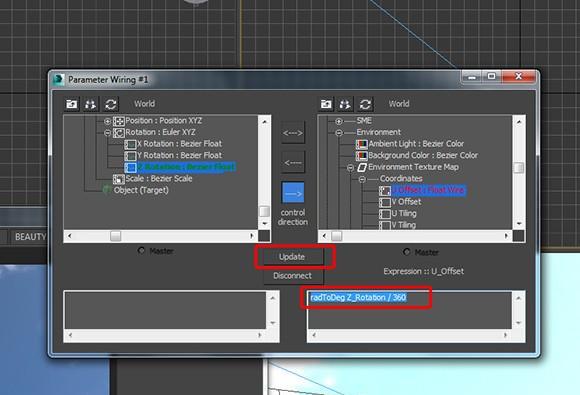This screenshot has width=580, height=395.
Task: Select the left-pointing control direction arrow
Action: point(293,162)
